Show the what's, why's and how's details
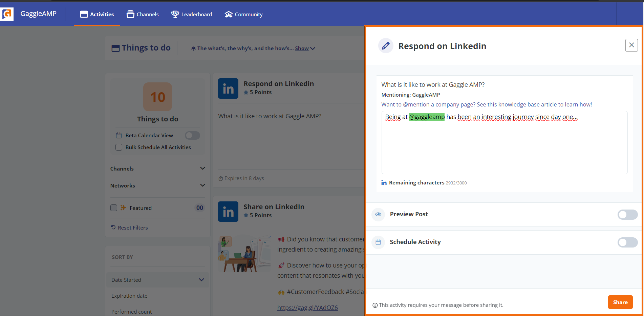 [305, 48]
